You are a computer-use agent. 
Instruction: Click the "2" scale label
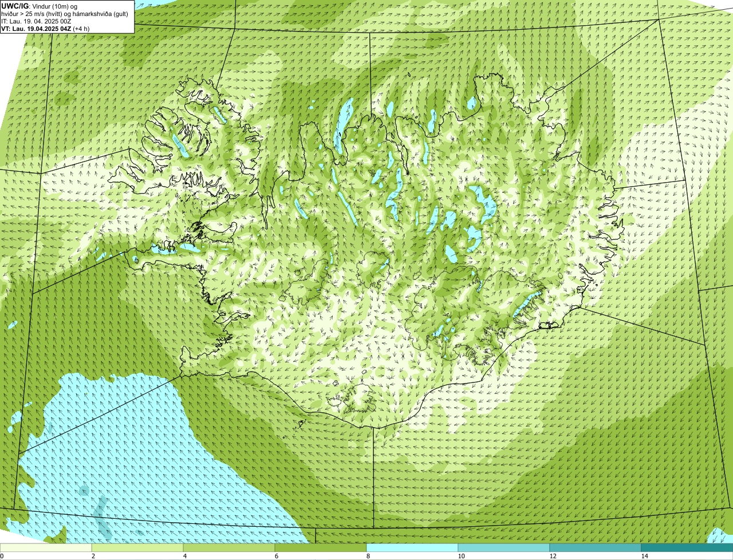click(93, 556)
